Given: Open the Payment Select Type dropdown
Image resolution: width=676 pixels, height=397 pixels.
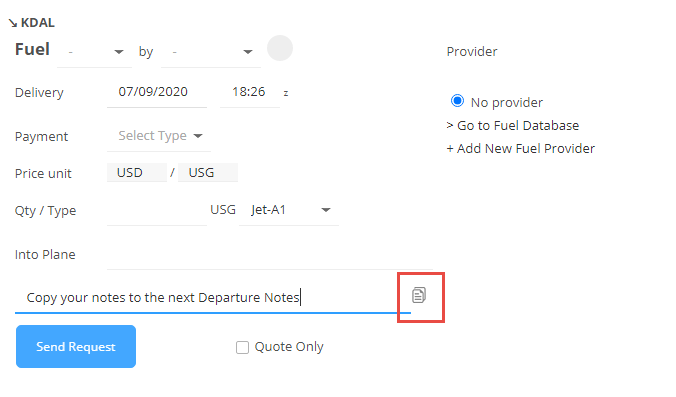Looking at the screenshot, I should [159, 136].
